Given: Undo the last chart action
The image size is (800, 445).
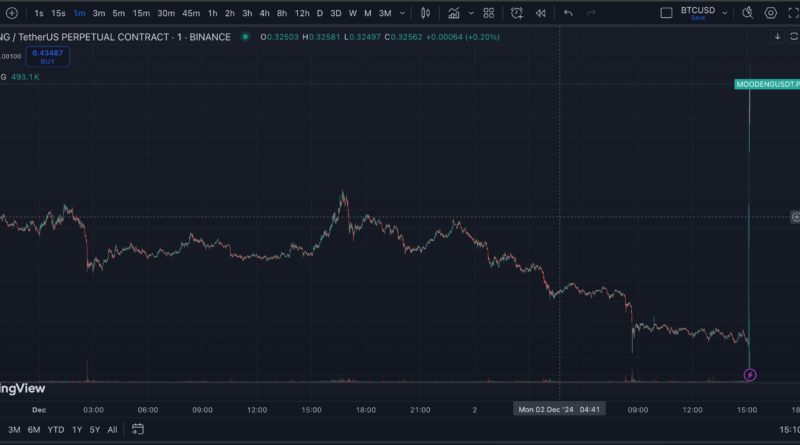Looking at the screenshot, I should click(x=568, y=13).
